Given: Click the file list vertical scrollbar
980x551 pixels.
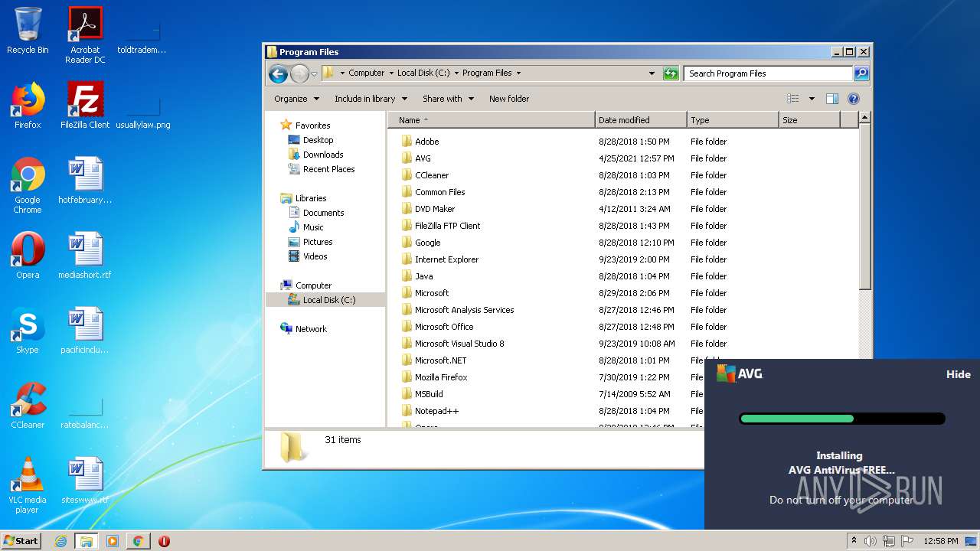Looking at the screenshot, I should click(x=864, y=207).
